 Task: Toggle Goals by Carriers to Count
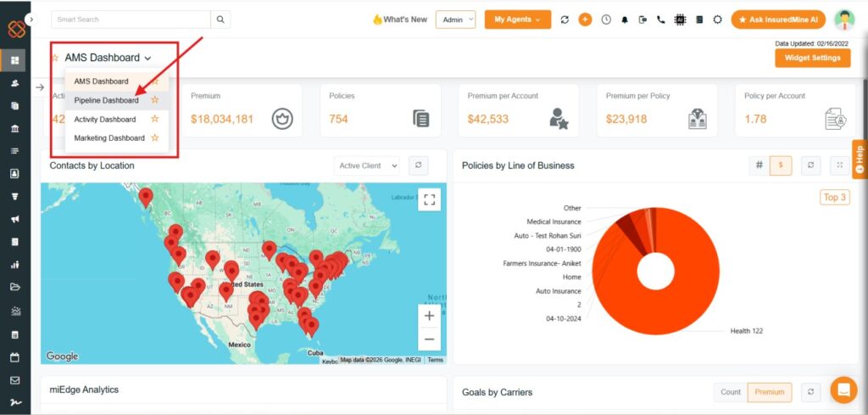730,392
